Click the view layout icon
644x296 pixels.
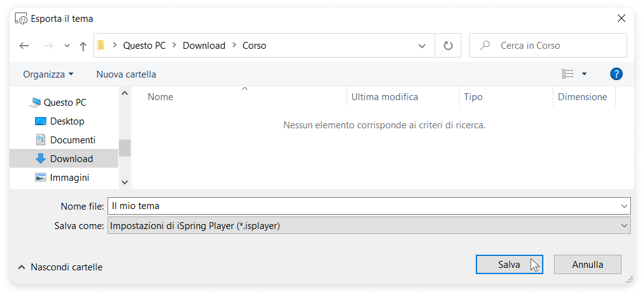568,74
